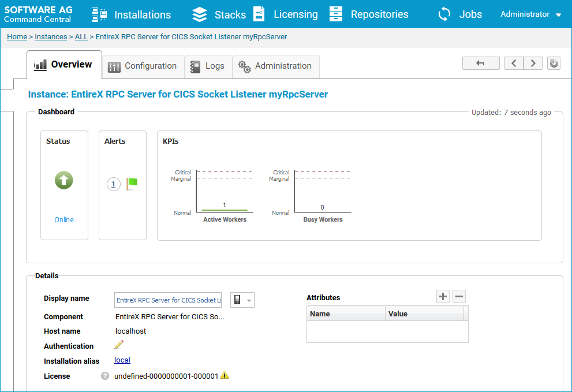Image resolution: width=572 pixels, height=392 pixels.
Task: Click the Repositories cabinet icon
Action: point(335,14)
